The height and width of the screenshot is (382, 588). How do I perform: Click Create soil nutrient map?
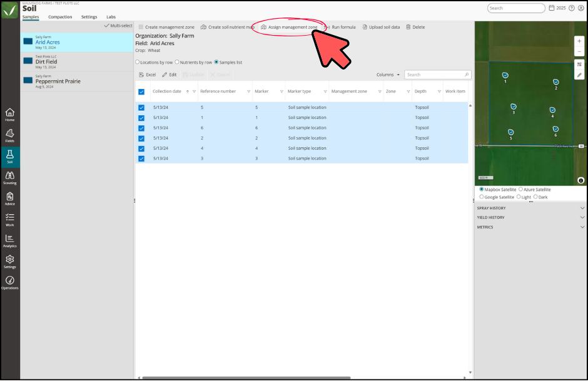pyautogui.click(x=227, y=27)
